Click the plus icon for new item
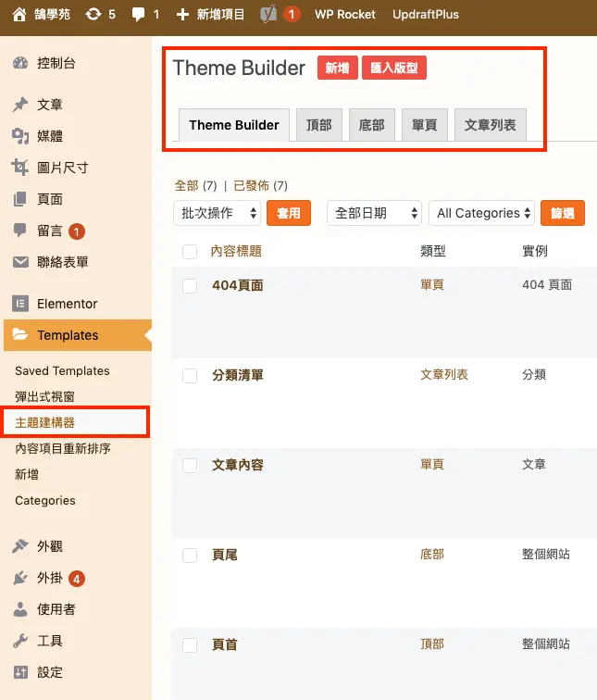Screen dimensions: 597x700 (182, 15)
